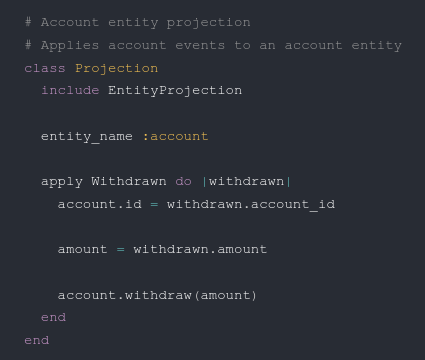Click the (amount) argument in withdraw call
The height and width of the screenshot is (360, 425).
pos(225,295)
